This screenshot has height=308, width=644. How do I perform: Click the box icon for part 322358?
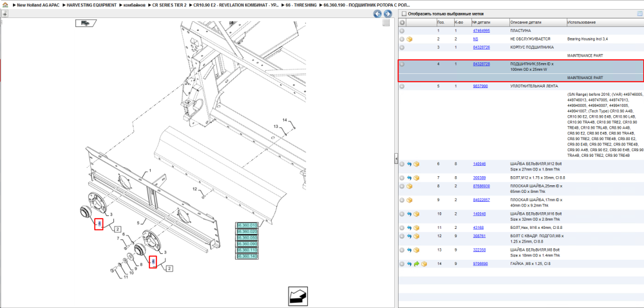tap(417, 250)
